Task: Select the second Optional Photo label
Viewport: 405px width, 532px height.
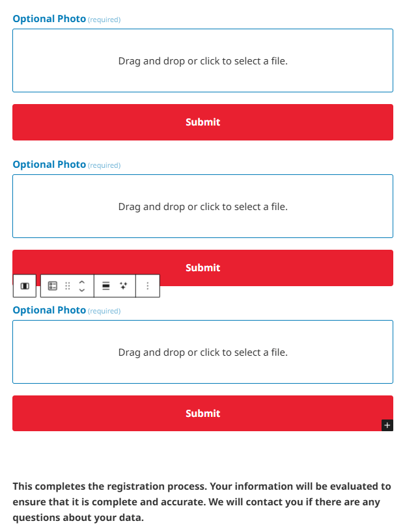Action: (x=49, y=165)
